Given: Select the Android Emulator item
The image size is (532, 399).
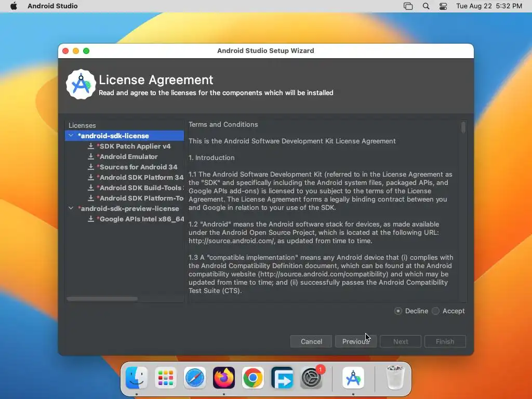Looking at the screenshot, I should pos(125,156).
